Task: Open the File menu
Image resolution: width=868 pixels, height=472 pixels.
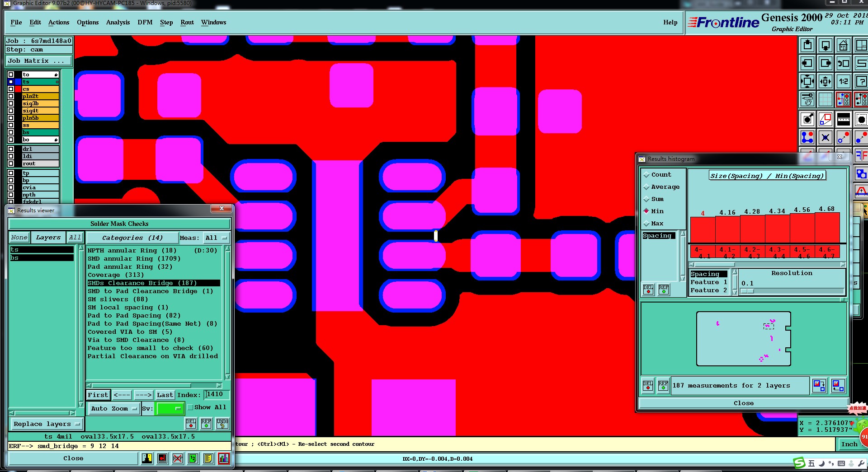Action: pos(16,23)
